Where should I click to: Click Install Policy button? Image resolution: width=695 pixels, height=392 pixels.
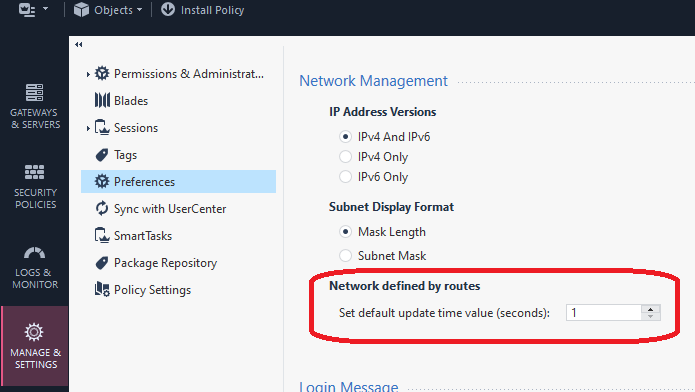[x=203, y=10]
